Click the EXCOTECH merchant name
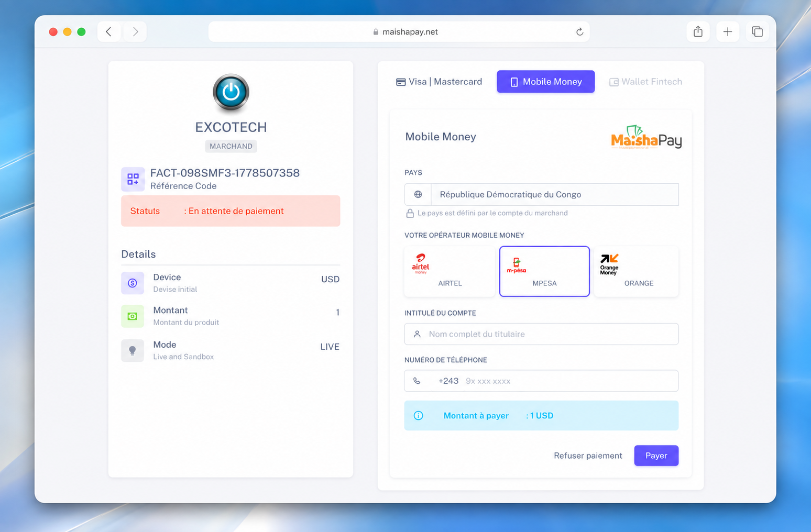 231,127
